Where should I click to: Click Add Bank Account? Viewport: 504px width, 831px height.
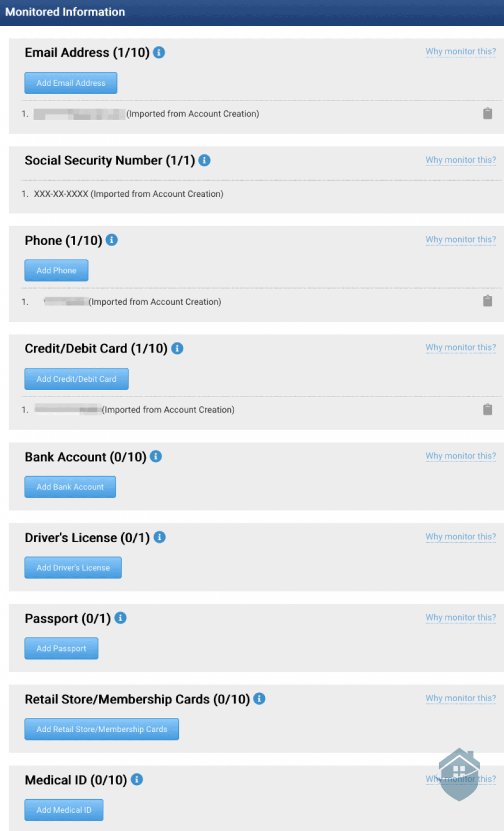(70, 486)
